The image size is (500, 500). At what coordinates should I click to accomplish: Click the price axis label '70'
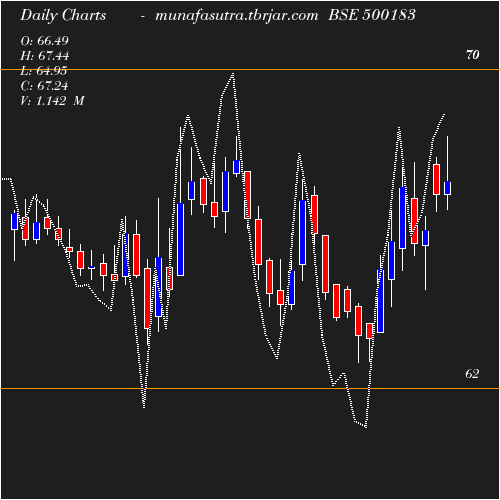click(473, 55)
